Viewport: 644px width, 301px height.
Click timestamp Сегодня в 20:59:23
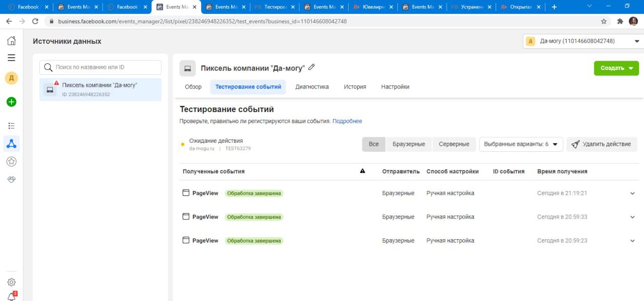(562, 241)
